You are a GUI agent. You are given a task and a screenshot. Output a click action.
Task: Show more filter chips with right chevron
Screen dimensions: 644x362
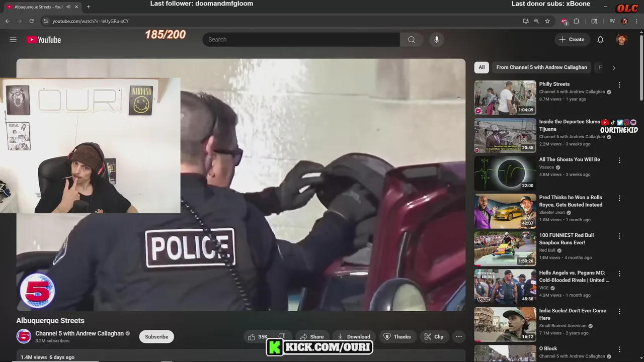click(x=613, y=67)
